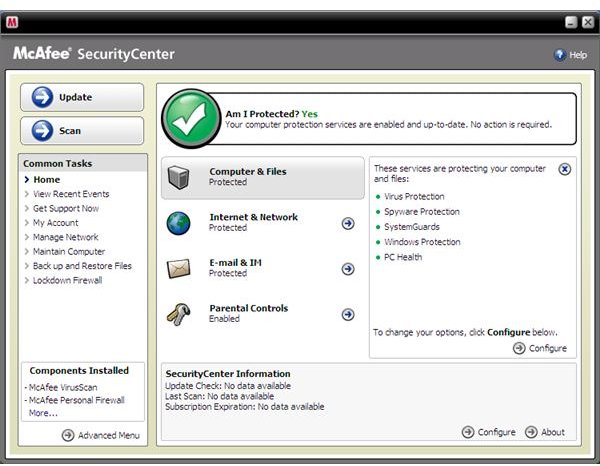Click the E-mail & IM envelope icon

pyautogui.click(x=179, y=269)
